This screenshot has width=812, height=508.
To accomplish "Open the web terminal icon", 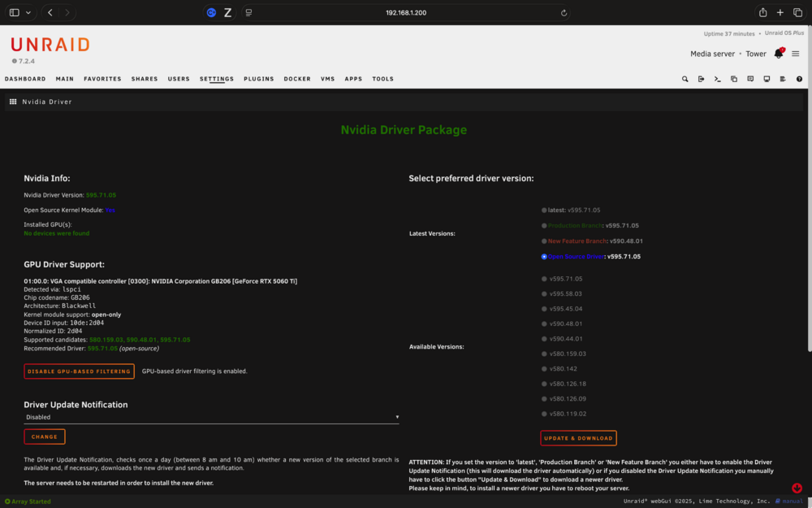I will [717, 79].
